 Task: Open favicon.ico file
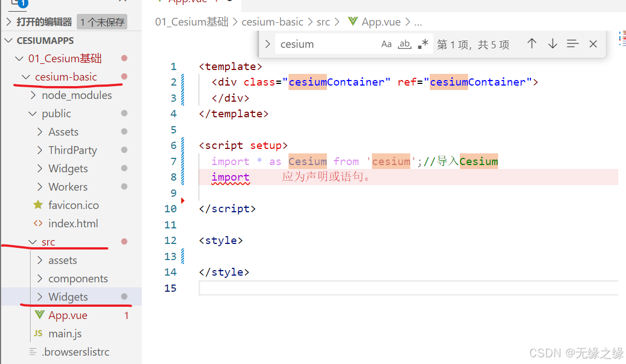point(73,205)
